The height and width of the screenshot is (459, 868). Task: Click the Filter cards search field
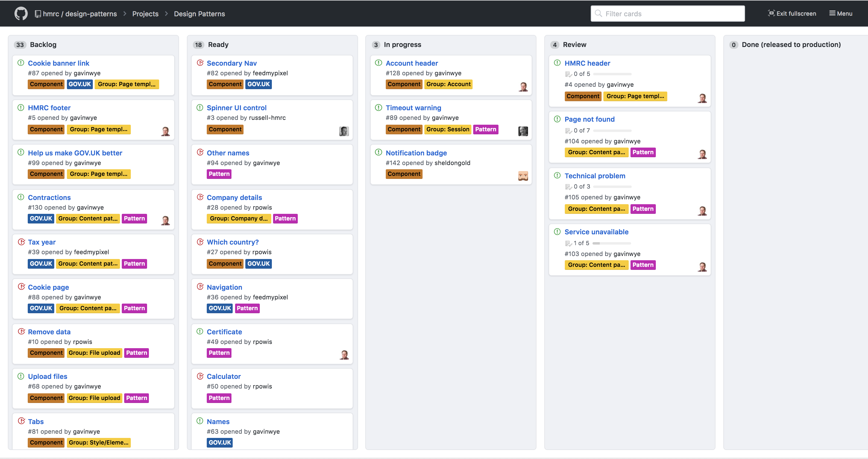(668, 14)
